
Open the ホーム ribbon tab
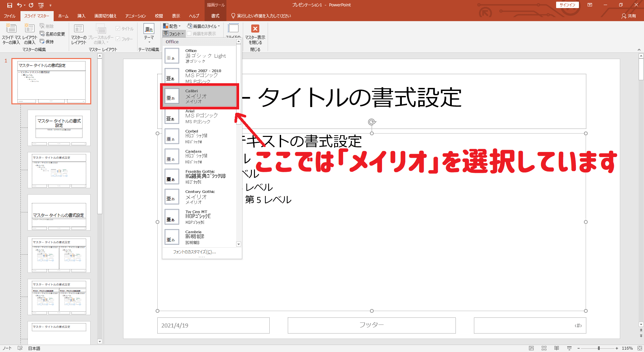pos(63,16)
